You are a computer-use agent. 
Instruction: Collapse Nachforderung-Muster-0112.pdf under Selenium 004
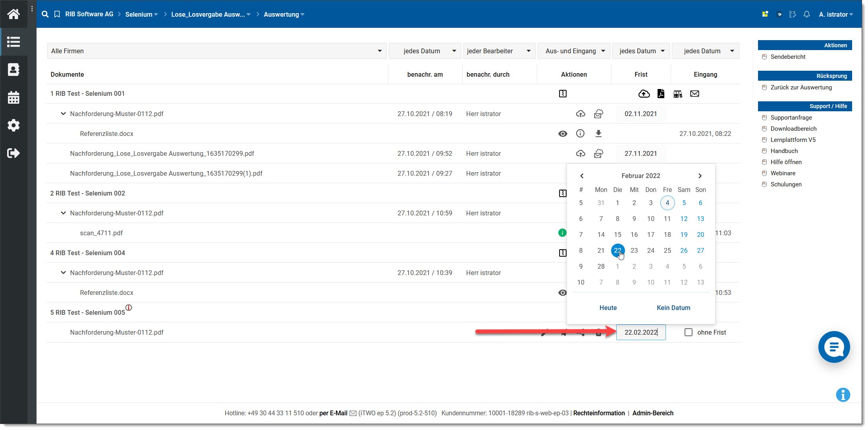pyautogui.click(x=63, y=273)
